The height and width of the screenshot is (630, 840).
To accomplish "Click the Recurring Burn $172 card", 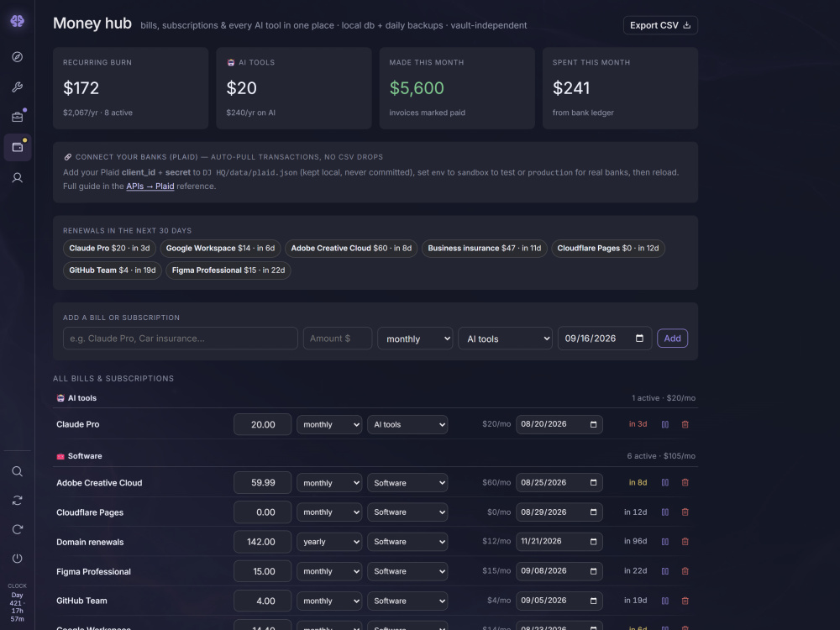I will point(131,88).
